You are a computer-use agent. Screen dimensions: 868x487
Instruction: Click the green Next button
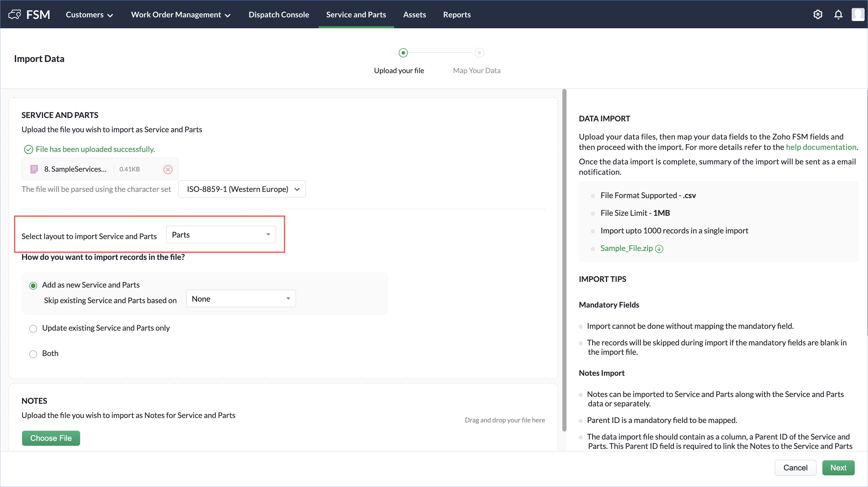(838, 468)
